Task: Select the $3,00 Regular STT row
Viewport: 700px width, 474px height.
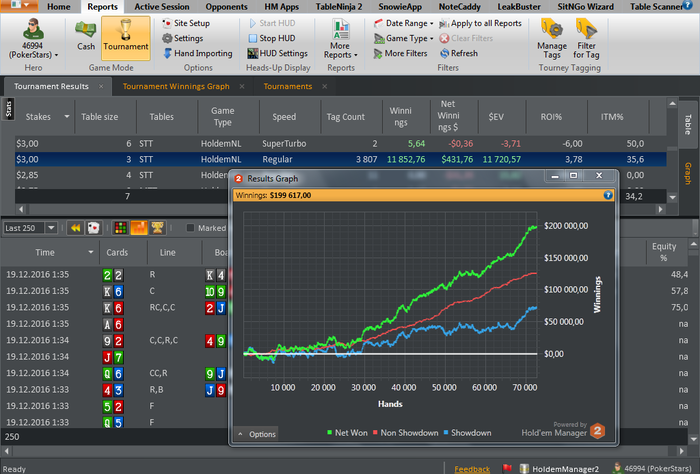Action: 341,159
